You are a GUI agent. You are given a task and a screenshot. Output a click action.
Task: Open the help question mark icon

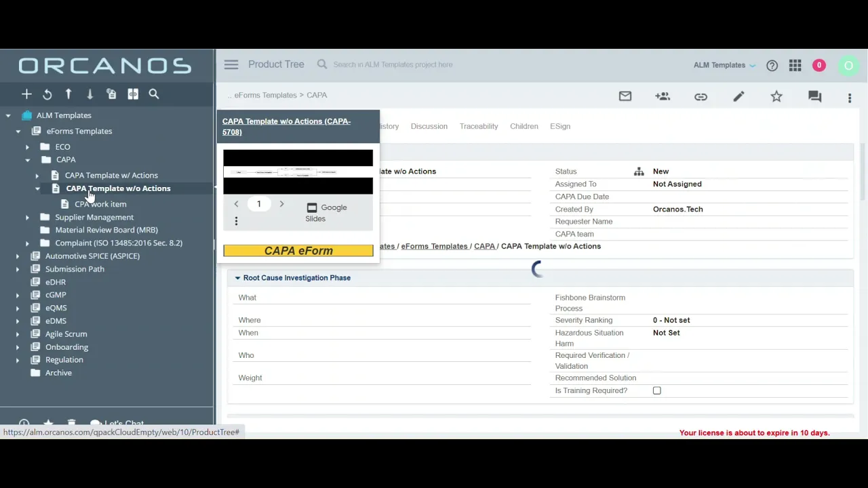772,66
